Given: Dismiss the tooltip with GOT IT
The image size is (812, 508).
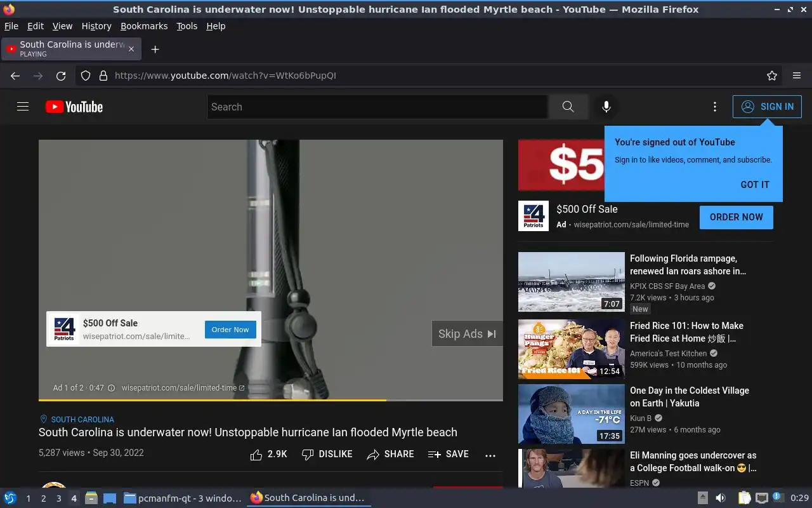Looking at the screenshot, I should [x=755, y=185].
